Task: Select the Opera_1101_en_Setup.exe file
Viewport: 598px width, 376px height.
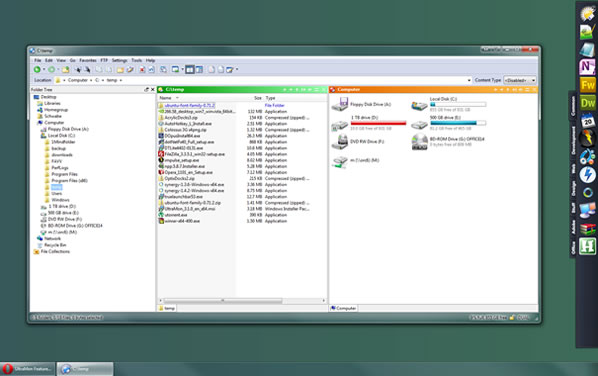Action: (x=186, y=172)
